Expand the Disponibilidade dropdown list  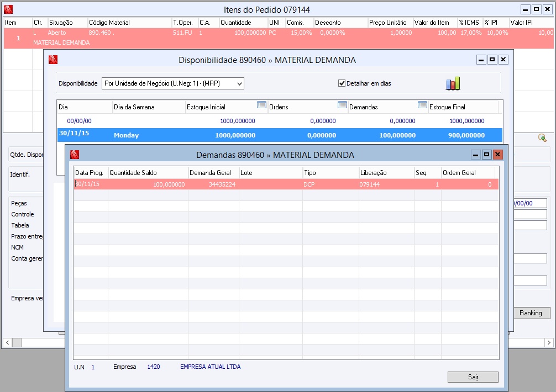(240, 83)
